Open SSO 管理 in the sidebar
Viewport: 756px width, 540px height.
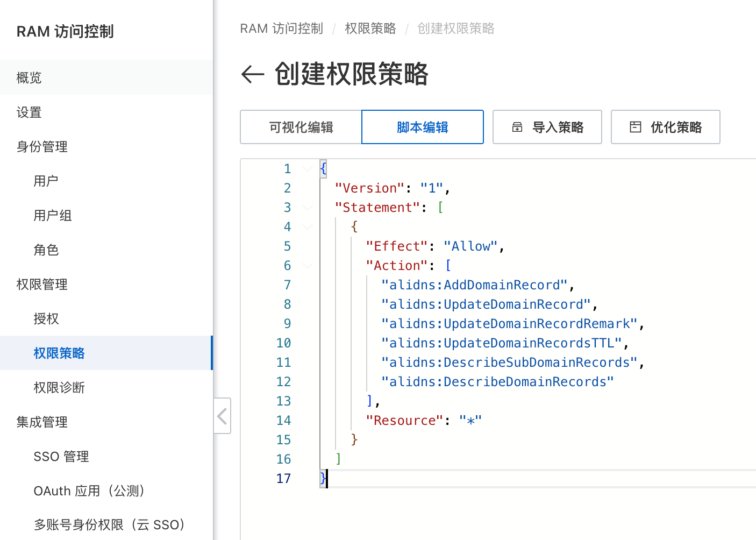(x=106, y=456)
